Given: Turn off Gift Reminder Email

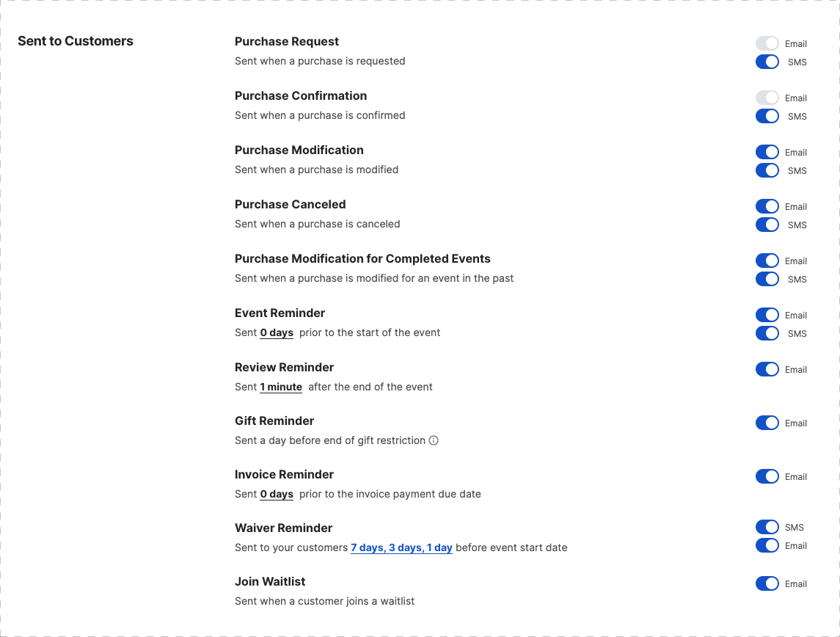Looking at the screenshot, I should point(767,423).
